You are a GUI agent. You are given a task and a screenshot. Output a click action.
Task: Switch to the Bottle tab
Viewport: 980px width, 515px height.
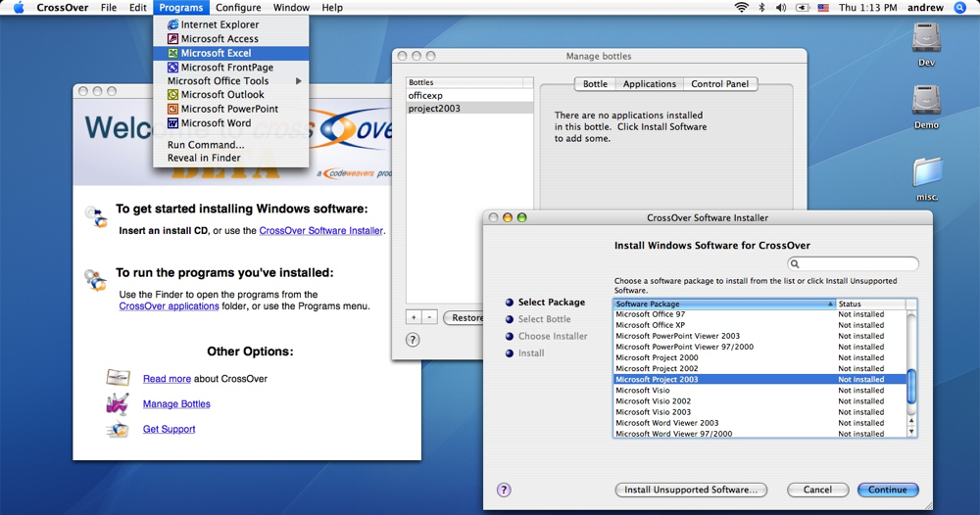[595, 83]
